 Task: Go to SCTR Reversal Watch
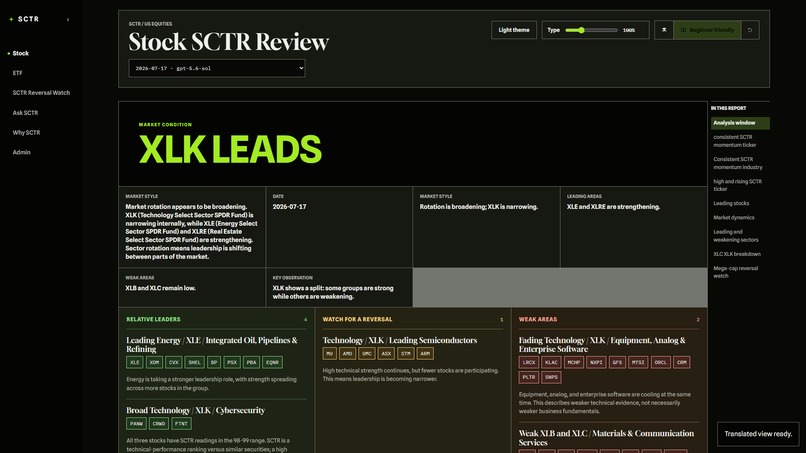point(41,93)
